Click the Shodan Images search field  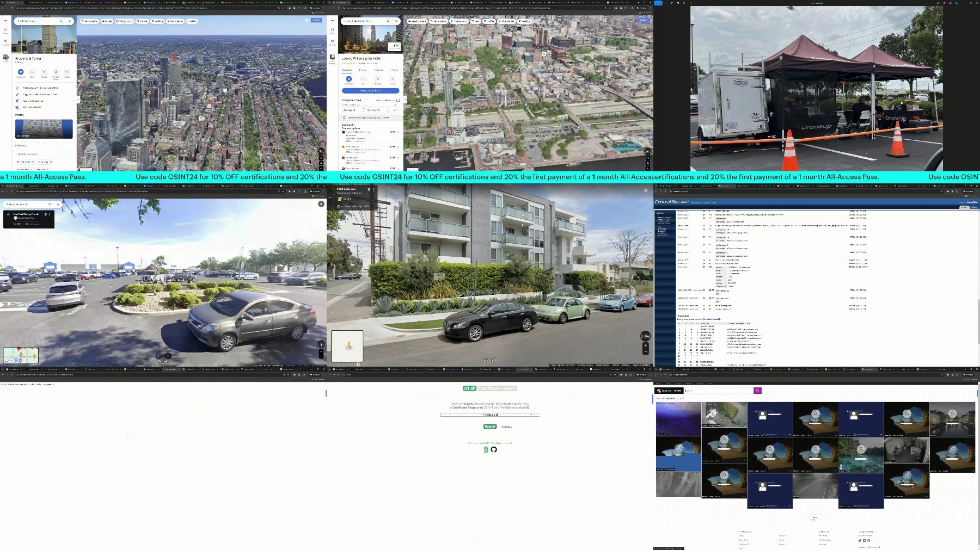pos(719,391)
